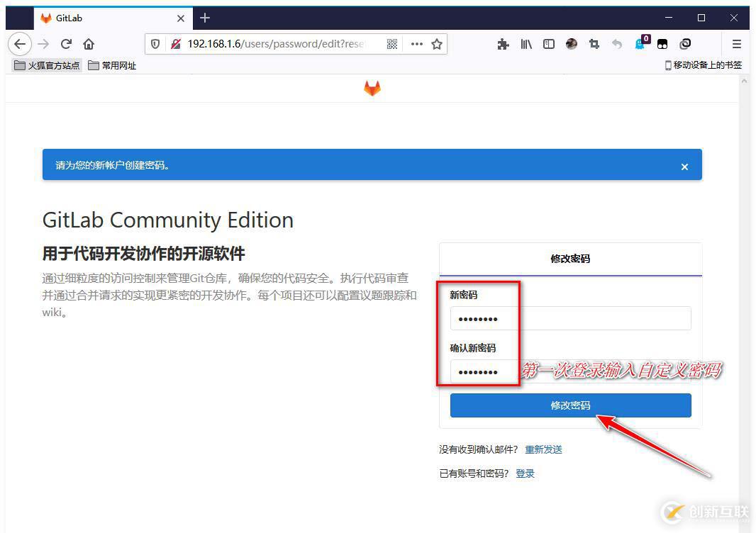This screenshot has width=756, height=533.
Task: Click the blocked-plugin permission icon in address bar
Action: (x=174, y=43)
